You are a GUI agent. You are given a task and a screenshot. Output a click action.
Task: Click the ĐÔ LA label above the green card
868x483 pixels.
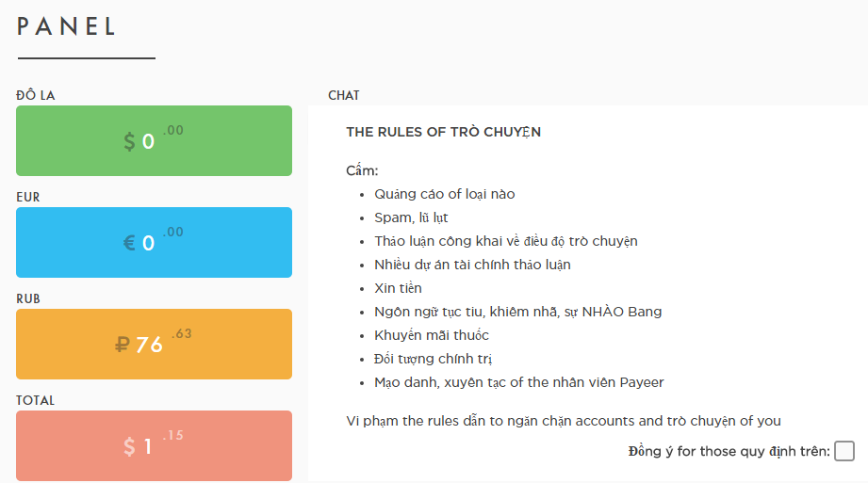coord(36,95)
